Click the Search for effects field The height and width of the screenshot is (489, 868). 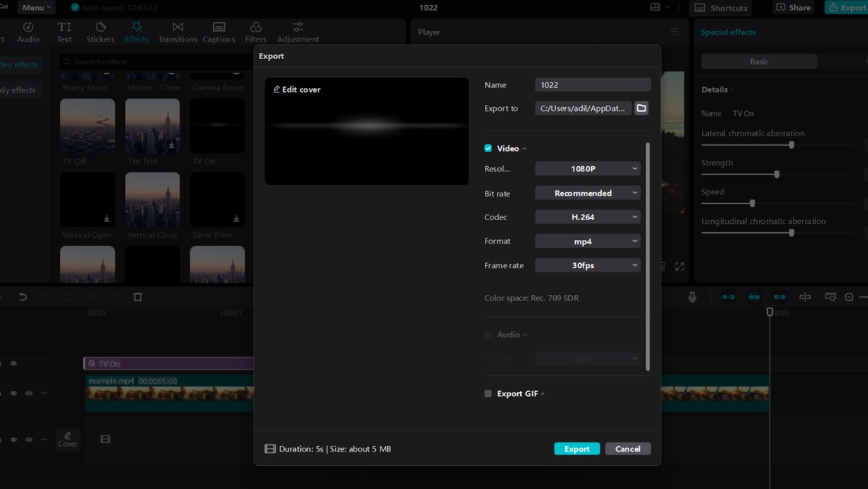pyautogui.click(x=156, y=62)
